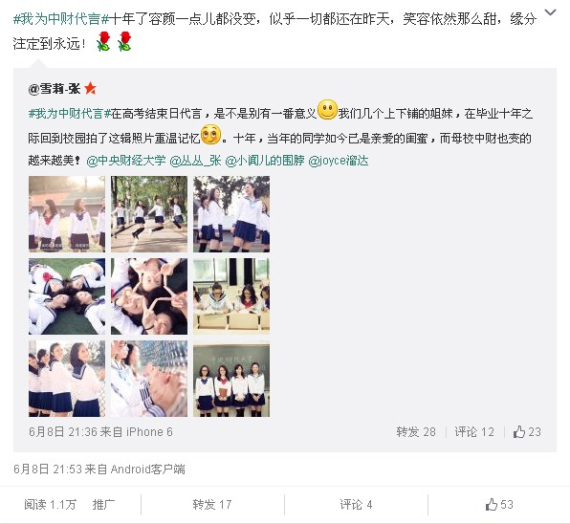This screenshot has height=524, width=570.
Task: View the lying-on-grass circle photo
Action: coord(67,296)
